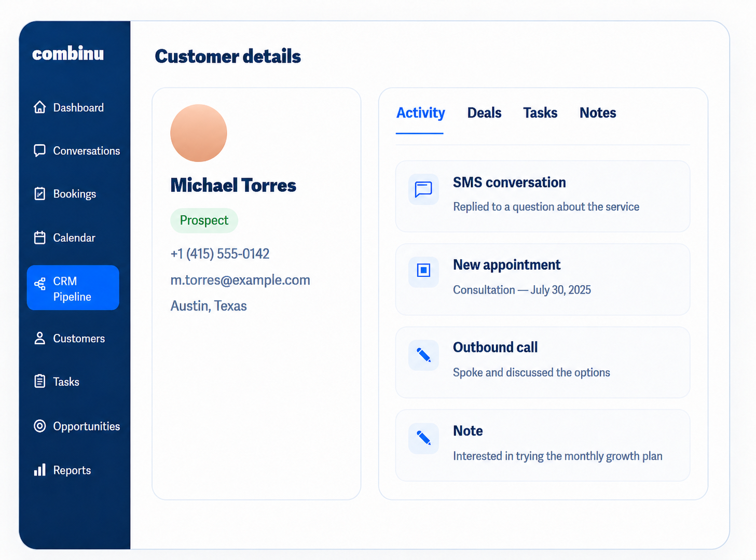
Task: Click the combinu logo
Action: (68, 53)
